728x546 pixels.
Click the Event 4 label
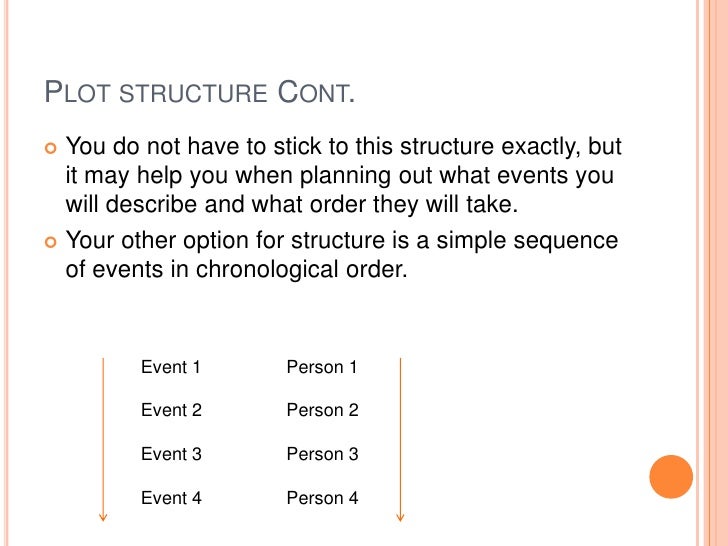pyautogui.click(x=171, y=498)
